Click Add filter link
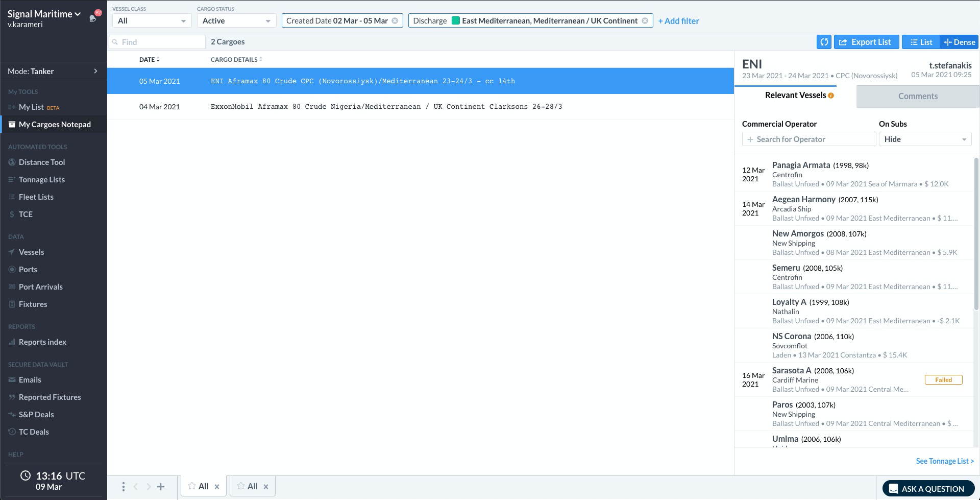Viewport: 980px width, 500px height. [x=678, y=21]
